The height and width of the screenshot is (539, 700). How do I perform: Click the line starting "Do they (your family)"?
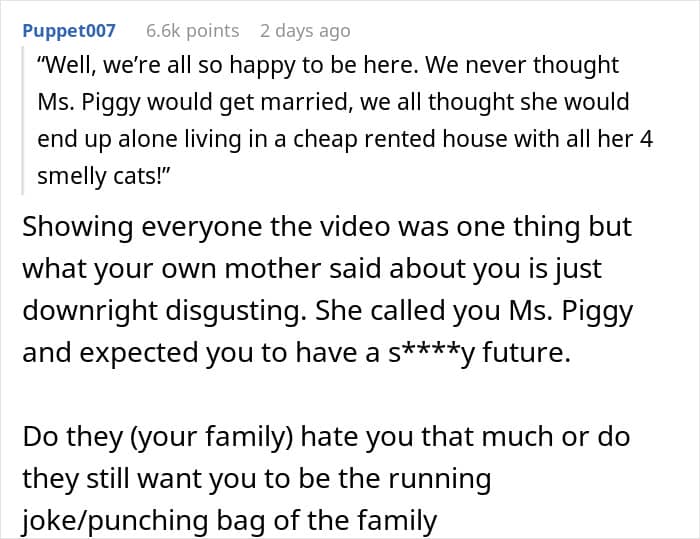click(327, 437)
